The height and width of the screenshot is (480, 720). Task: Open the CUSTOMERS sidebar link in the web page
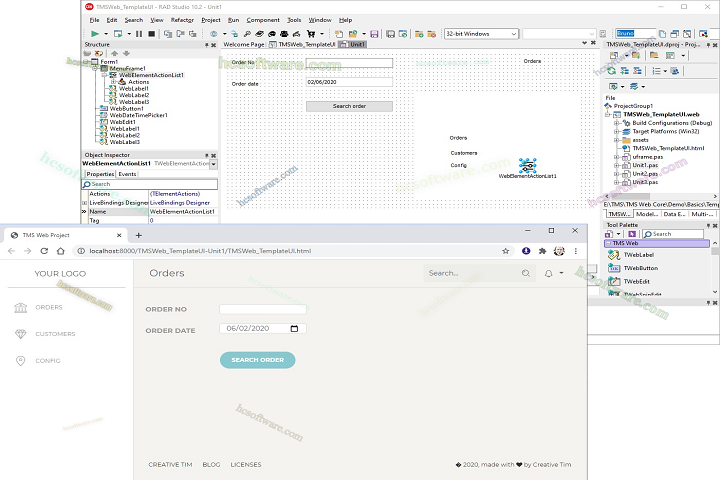point(55,334)
